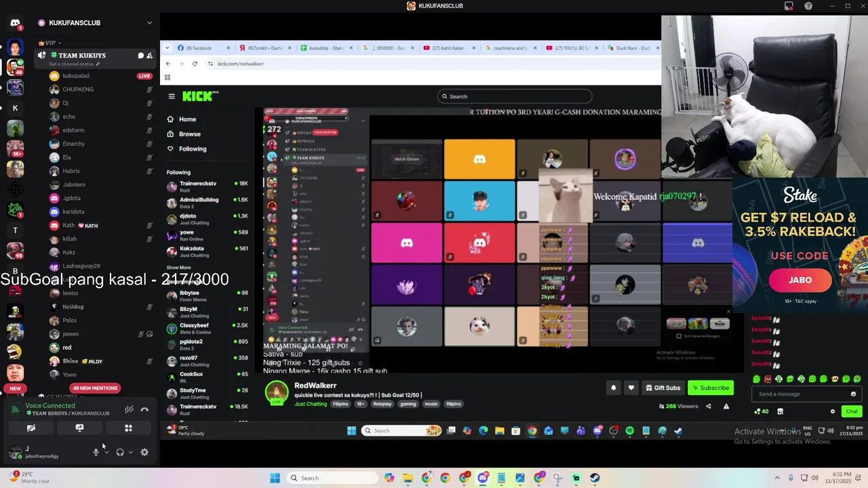Open the Kick channel points shop icon

point(780,411)
